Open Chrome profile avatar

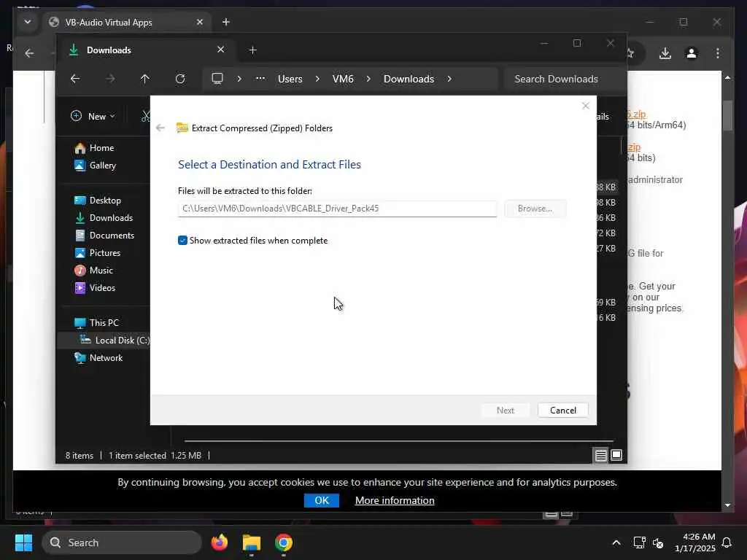[x=692, y=53]
